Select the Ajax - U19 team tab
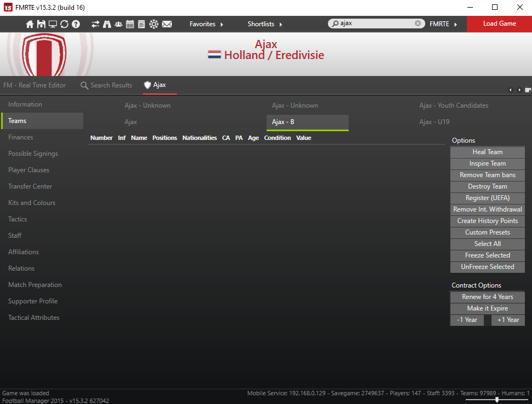 434,122
